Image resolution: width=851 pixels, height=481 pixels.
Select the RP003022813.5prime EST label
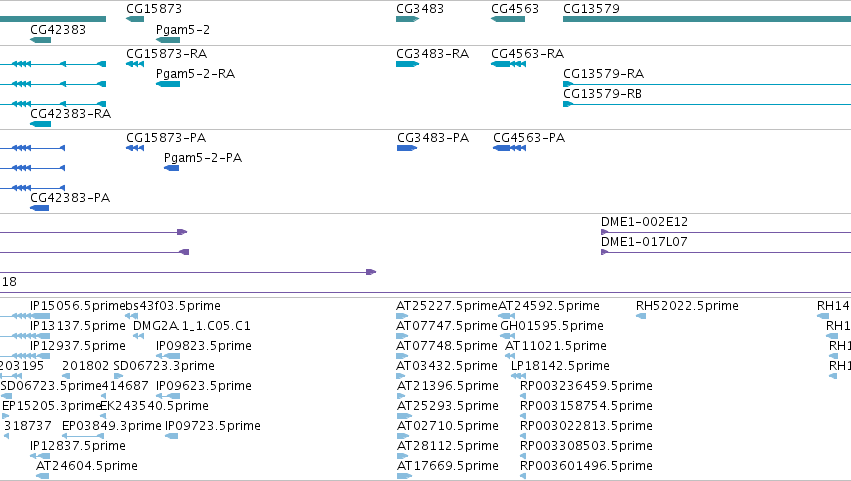pos(586,426)
